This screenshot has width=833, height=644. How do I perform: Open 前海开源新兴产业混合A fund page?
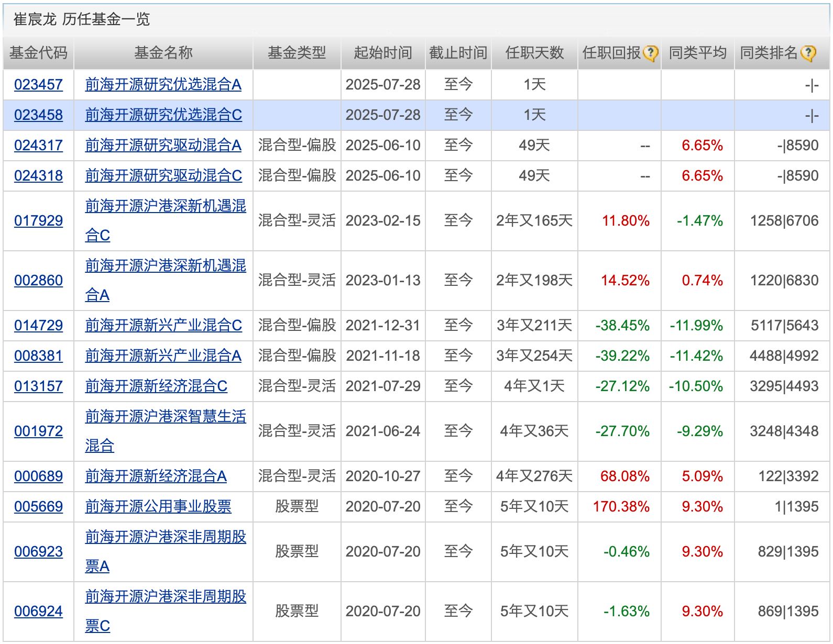pyautogui.click(x=163, y=356)
